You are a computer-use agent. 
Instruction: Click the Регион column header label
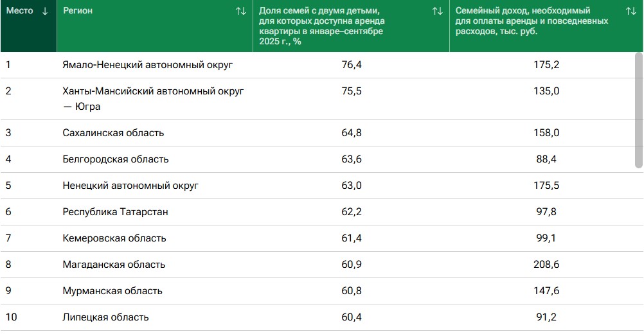pos(78,11)
